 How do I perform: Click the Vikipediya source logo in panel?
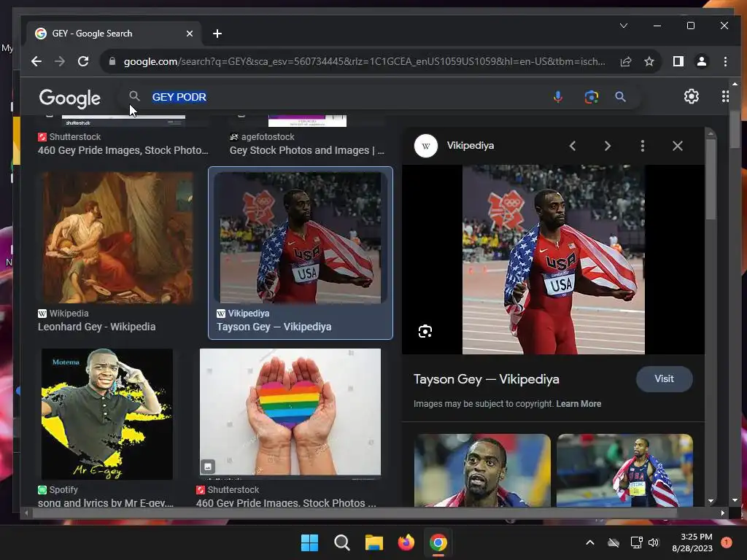coord(426,146)
